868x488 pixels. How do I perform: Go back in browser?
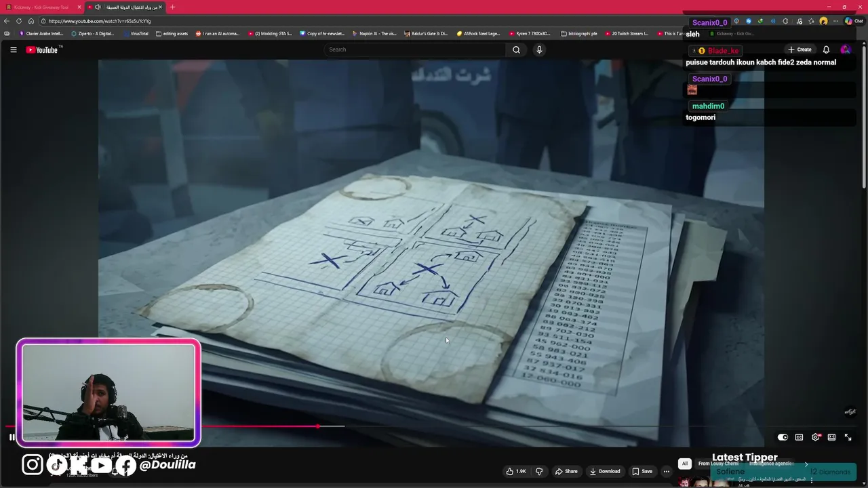(7, 21)
